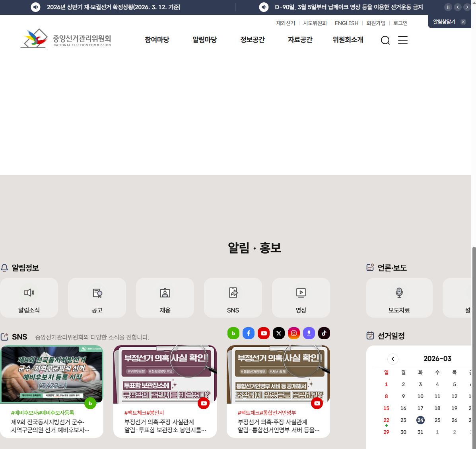The height and width of the screenshot is (449, 476).
Task: Select the highlighted date 24 in calendar
Action: click(420, 420)
